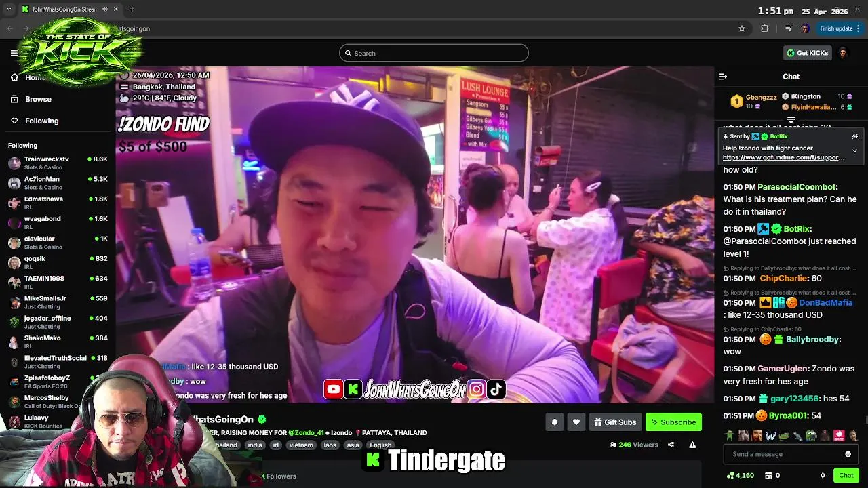Viewport: 868px width, 488px height.
Task: Click DonBadMafia username in chat
Action: tap(825, 303)
